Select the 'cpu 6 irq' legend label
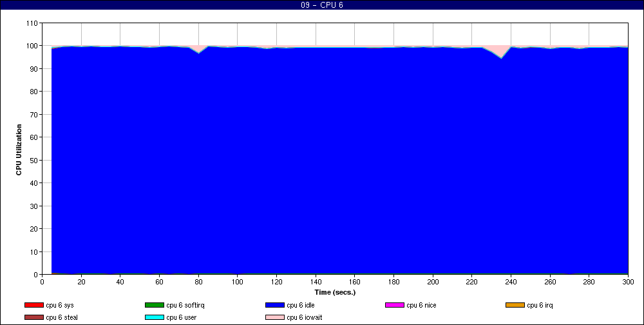644x325 pixels. click(540, 305)
